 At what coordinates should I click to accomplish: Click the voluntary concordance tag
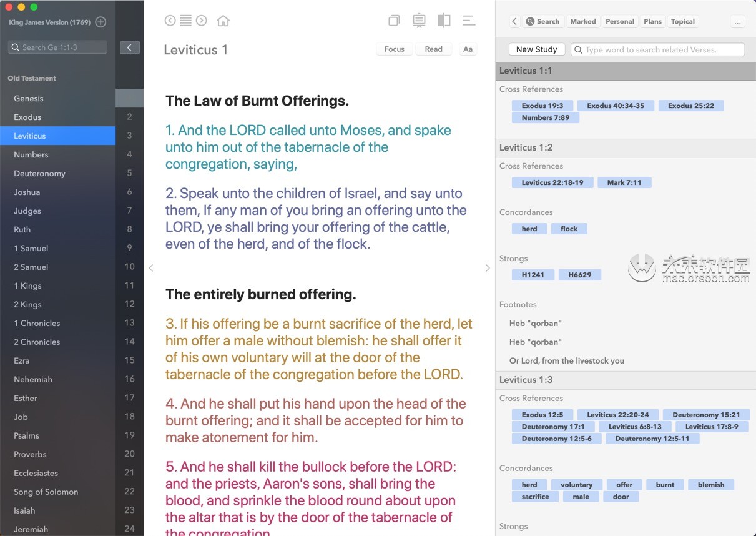tap(576, 485)
